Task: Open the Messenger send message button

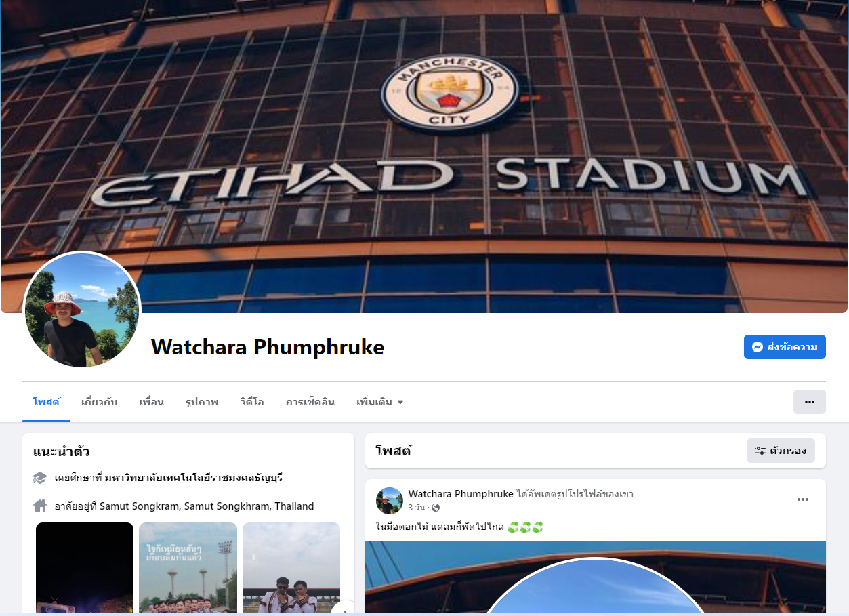Action: coord(785,347)
